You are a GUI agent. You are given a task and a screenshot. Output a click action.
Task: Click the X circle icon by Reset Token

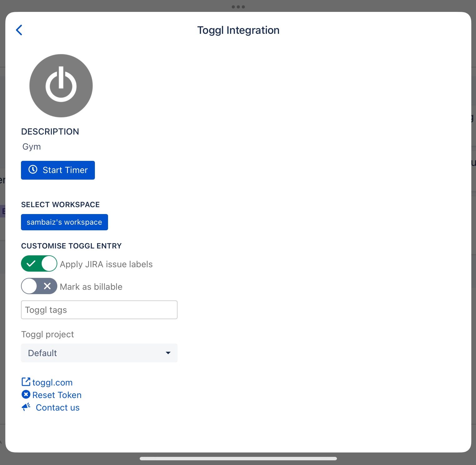coord(26,395)
